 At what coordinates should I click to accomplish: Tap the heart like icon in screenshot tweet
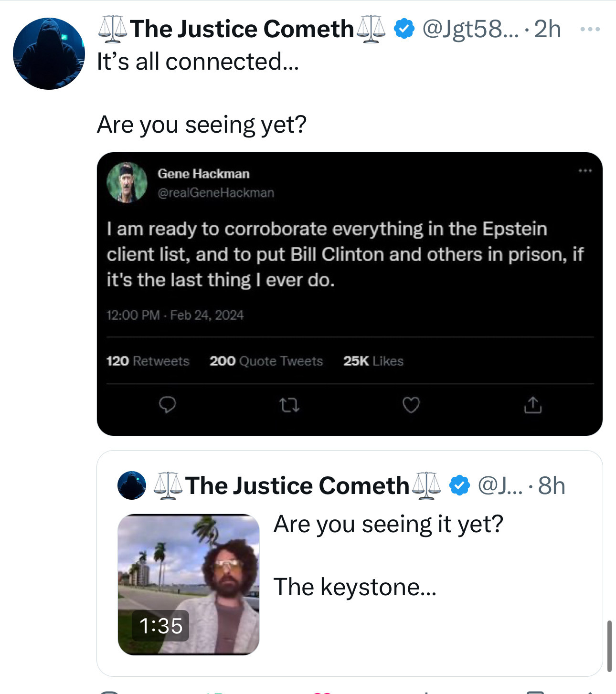click(x=411, y=405)
